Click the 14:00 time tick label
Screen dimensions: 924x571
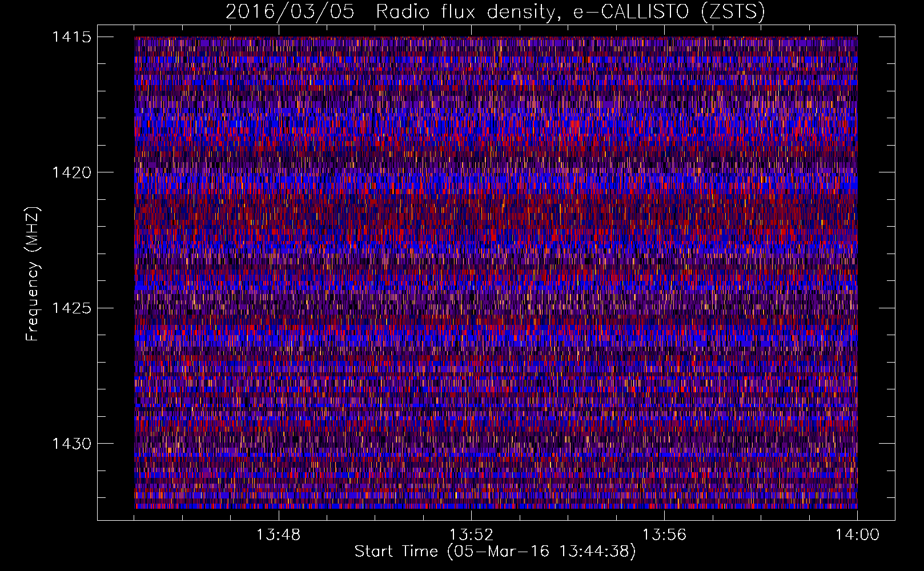857,535
